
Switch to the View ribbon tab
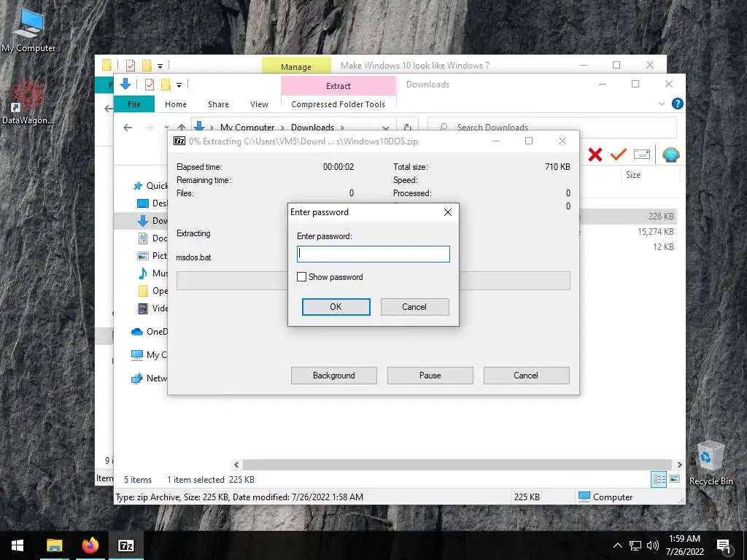pyautogui.click(x=259, y=104)
